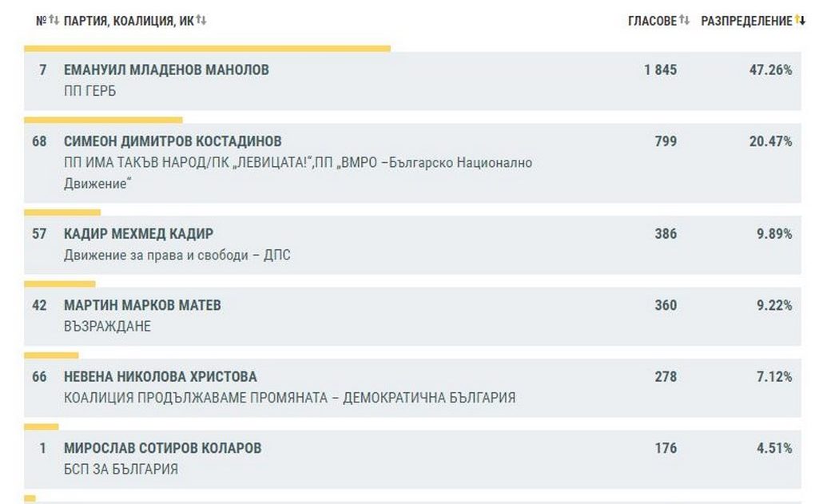Click the 799 votes count
The image size is (815, 504).
point(665,141)
